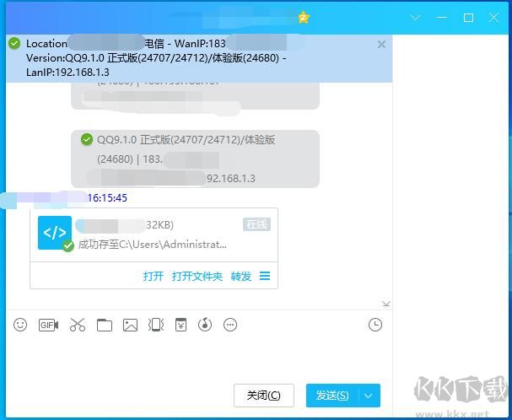Image resolution: width=512 pixels, height=420 pixels.
Task: Minimize the chat window
Action: [x=442, y=18]
